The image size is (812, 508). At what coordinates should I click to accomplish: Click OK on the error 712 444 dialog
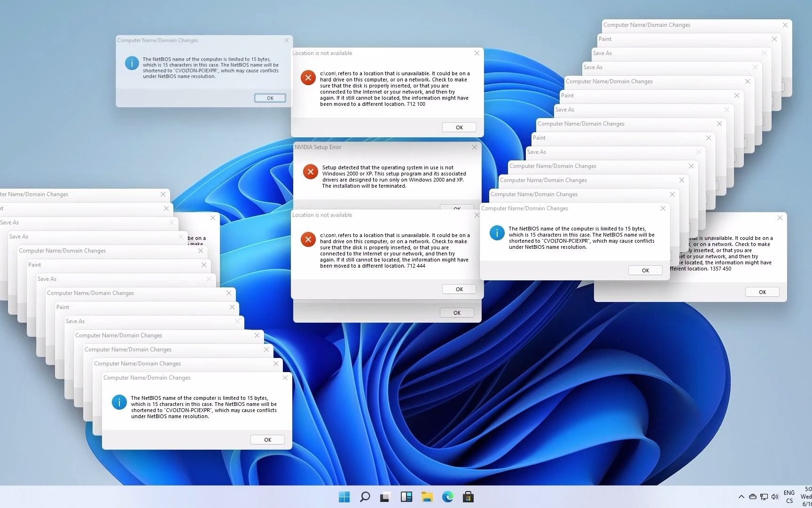[x=459, y=289]
